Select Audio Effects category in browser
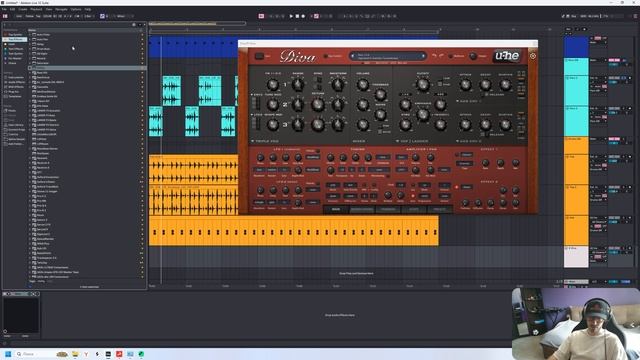Image resolution: width=640 pixels, height=360 pixels. pyautogui.click(x=16, y=82)
